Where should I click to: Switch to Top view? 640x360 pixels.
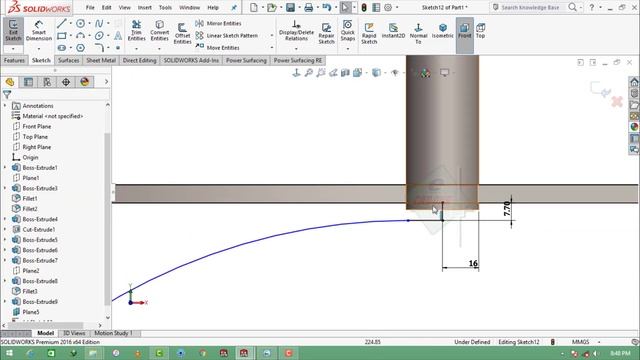(x=480, y=30)
